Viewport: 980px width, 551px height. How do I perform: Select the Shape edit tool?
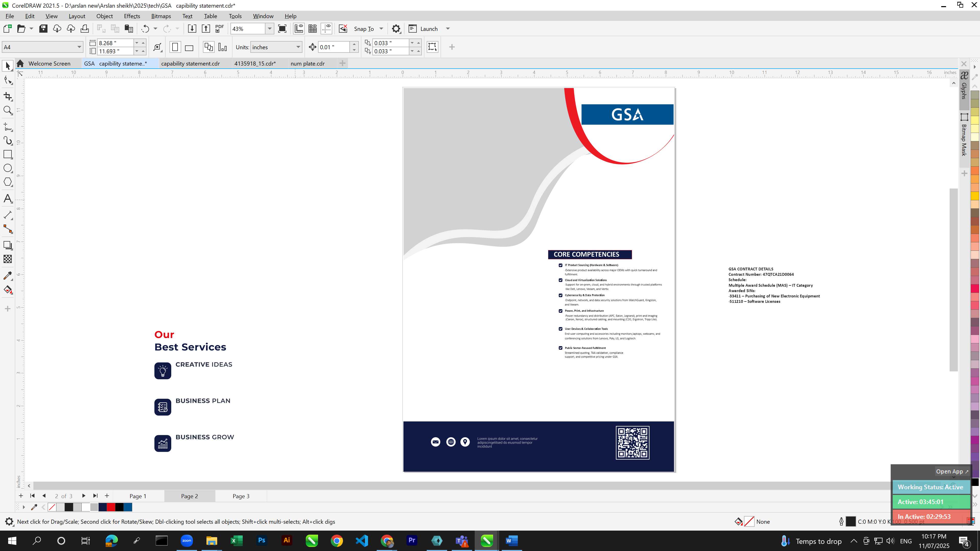pos(8,80)
